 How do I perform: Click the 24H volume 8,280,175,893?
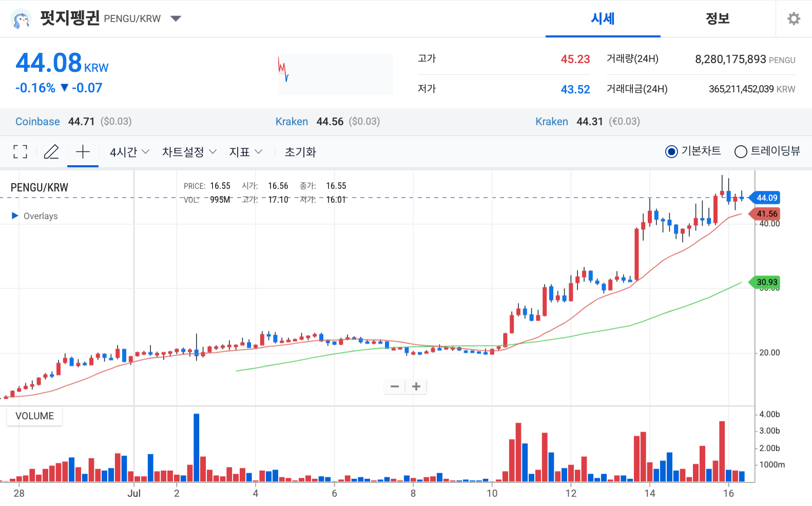(730, 59)
